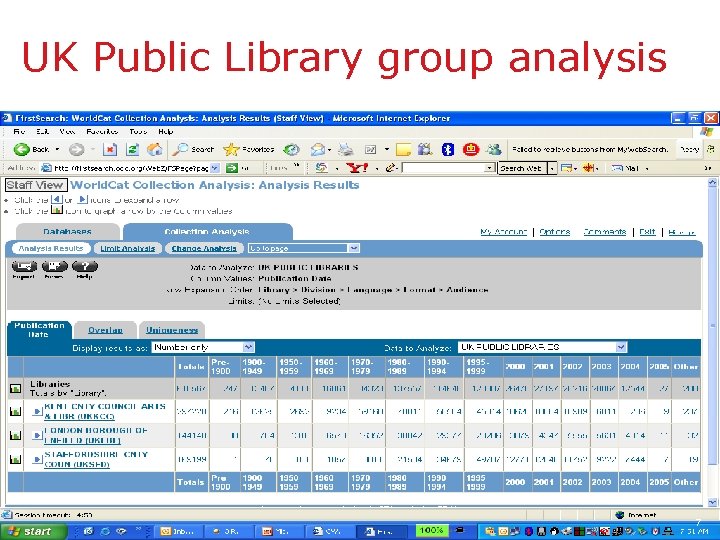
Task: Open the File menu
Action: tap(19, 132)
